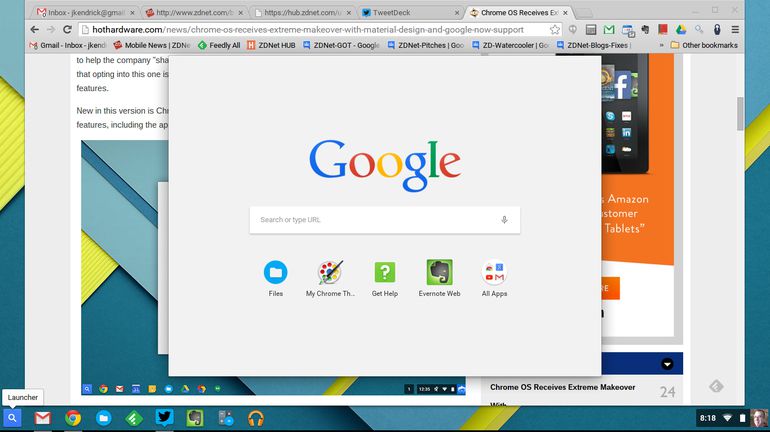The height and width of the screenshot is (432, 770).
Task: Open Chrome browser icon on the shelf
Action: (73, 418)
